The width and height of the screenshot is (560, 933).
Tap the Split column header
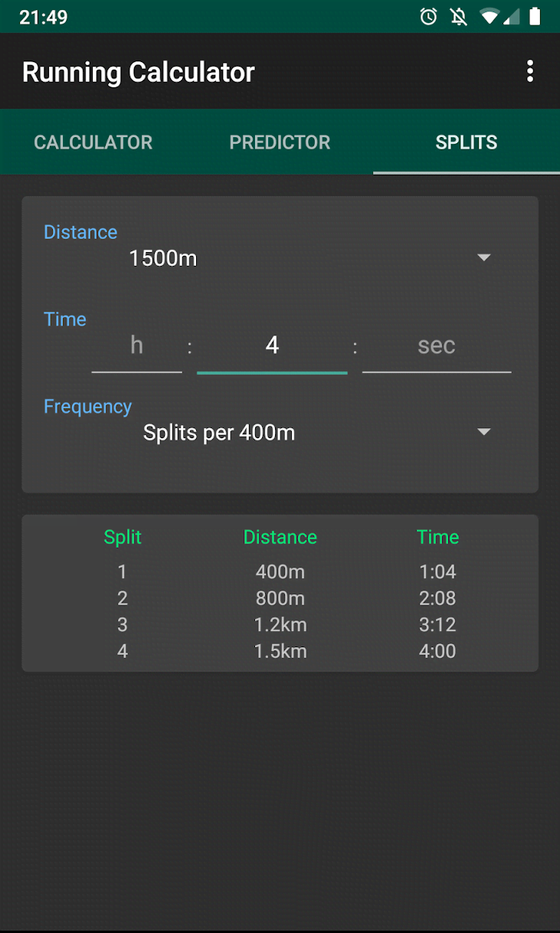(123, 537)
